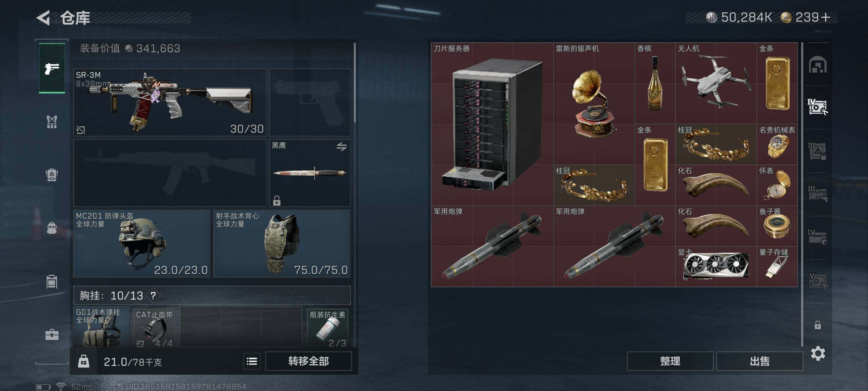Toggle the lock icon on knife slot
Image resolution: width=868 pixels, height=391 pixels.
point(277,200)
